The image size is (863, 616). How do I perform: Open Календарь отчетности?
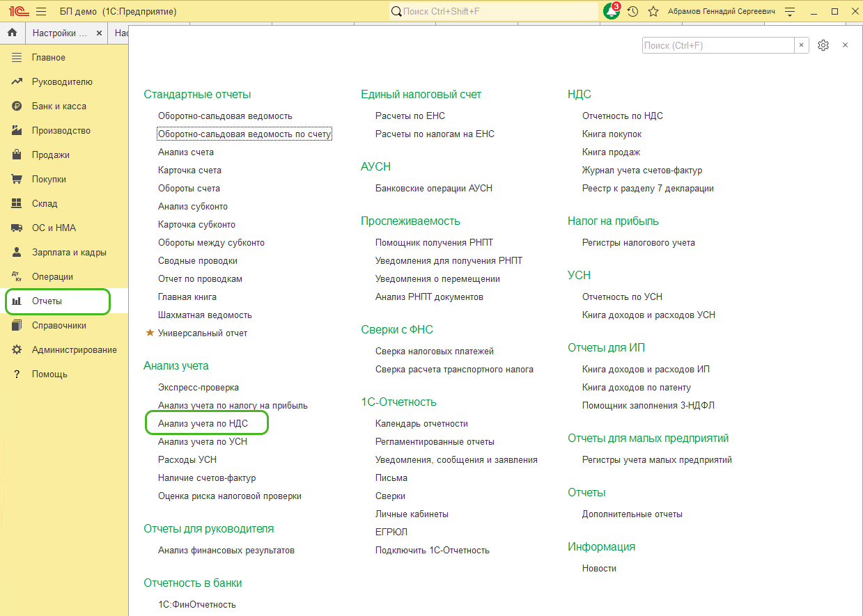point(421,423)
